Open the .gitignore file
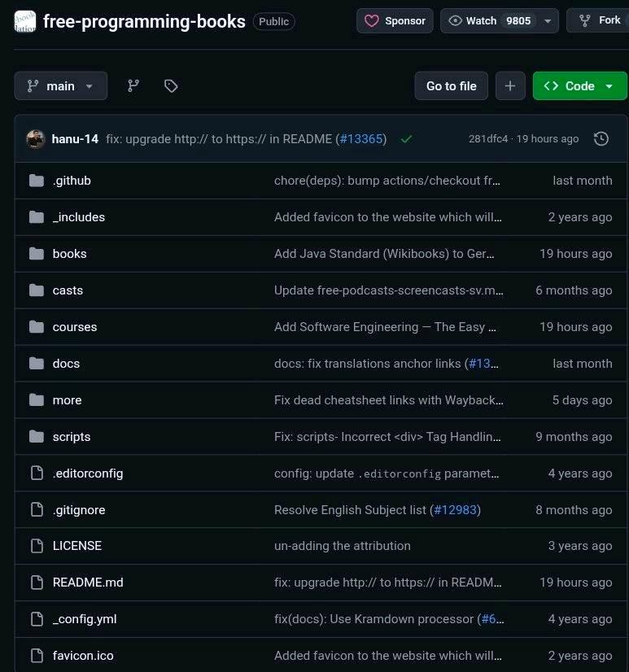The height and width of the screenshot is (672, 629). click(x=79, y=509)
